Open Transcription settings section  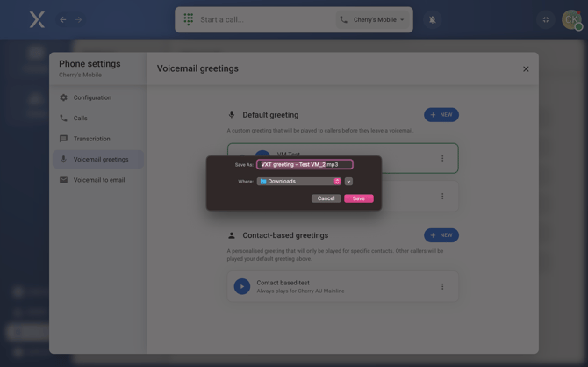pyautogui.click(x=91, y=139)
